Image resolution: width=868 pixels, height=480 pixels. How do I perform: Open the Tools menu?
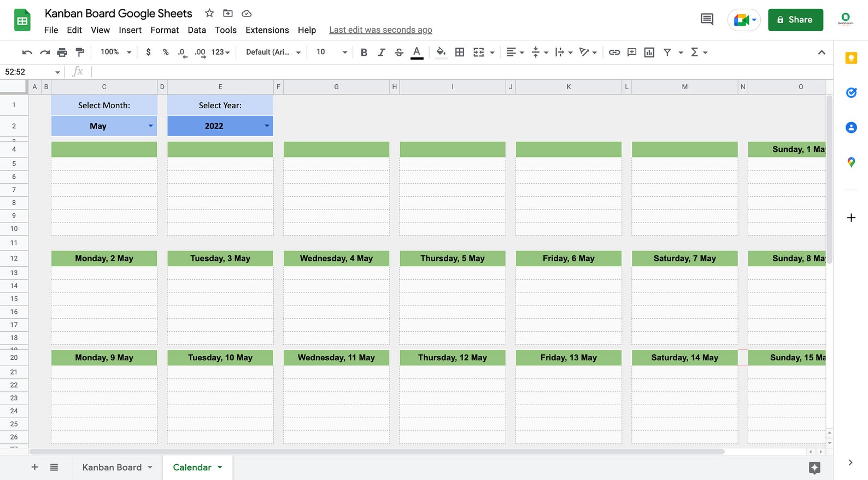tap(226, 30)
